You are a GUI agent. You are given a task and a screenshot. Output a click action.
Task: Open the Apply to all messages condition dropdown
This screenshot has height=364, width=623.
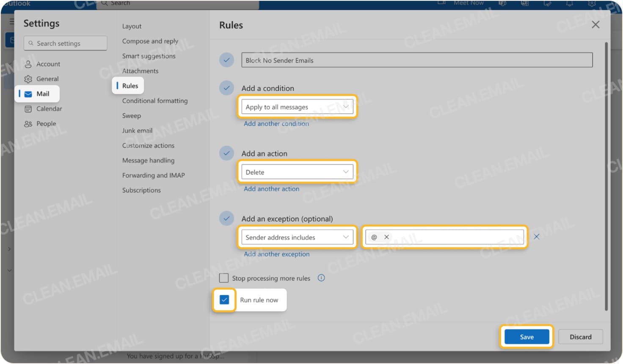297,107
